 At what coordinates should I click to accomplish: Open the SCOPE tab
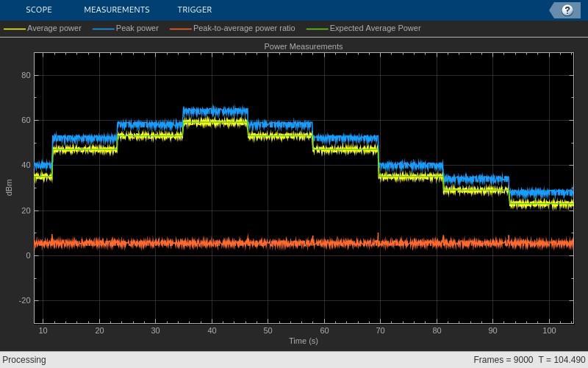pyautogui.click(x=39, y=10)
